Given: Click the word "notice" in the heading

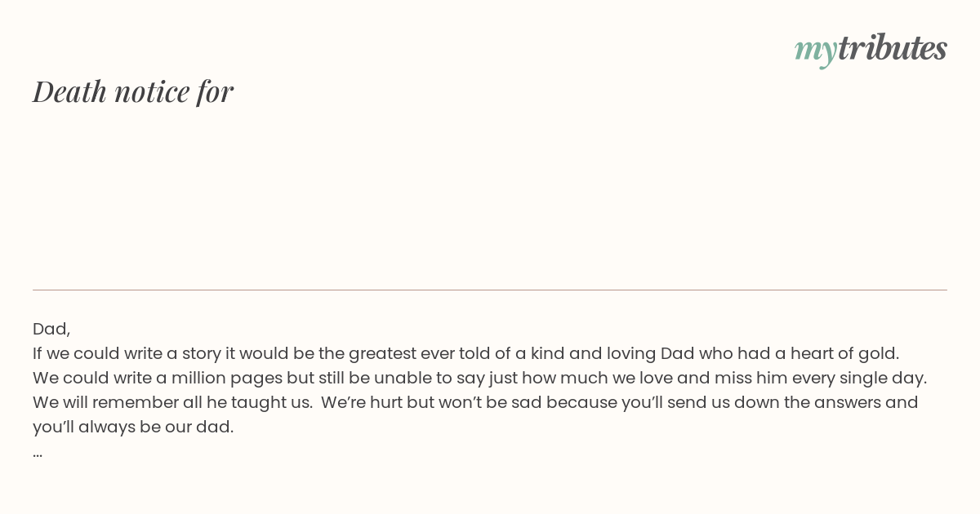Looking at the screenshot, I should point(152,91).
